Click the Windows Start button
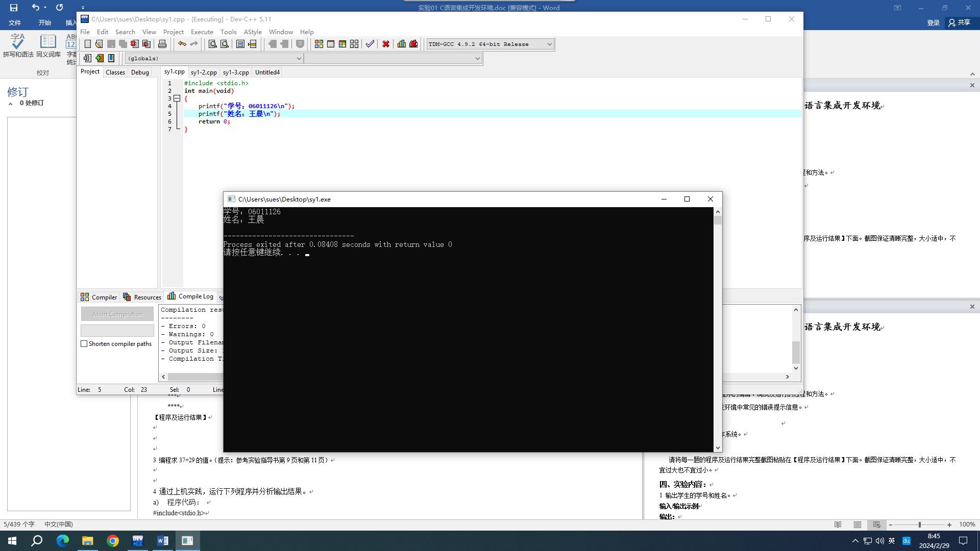The image size is (980, 551). (12, 541)
